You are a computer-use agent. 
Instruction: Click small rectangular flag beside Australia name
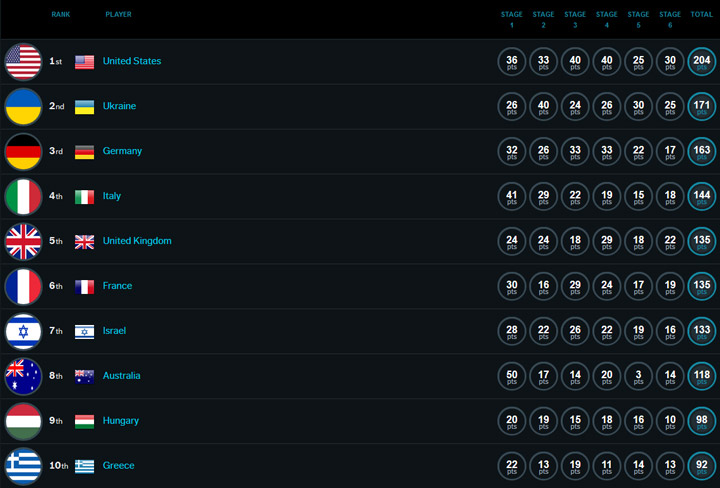[84, 377]
